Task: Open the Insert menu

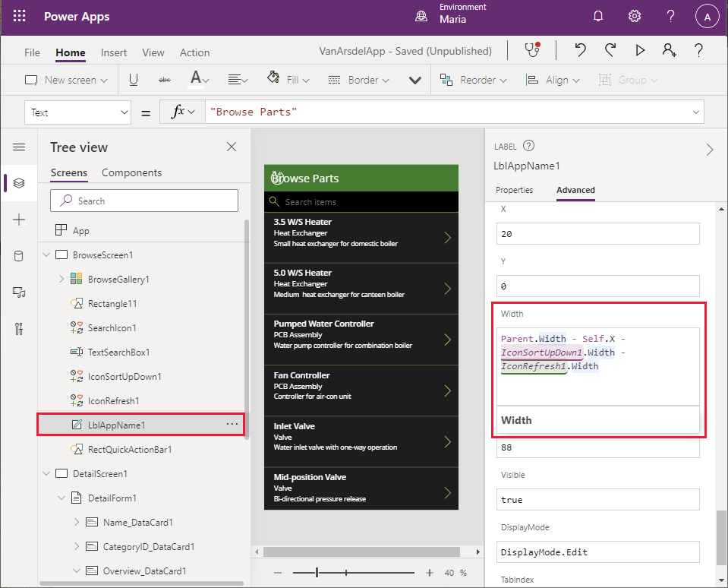Action: coord(114,52)
